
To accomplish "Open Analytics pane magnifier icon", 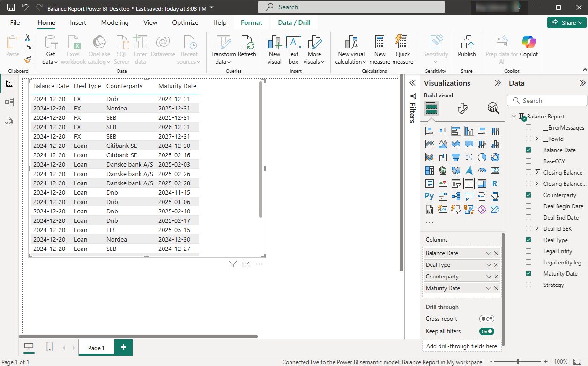I will tap(493, 109).
